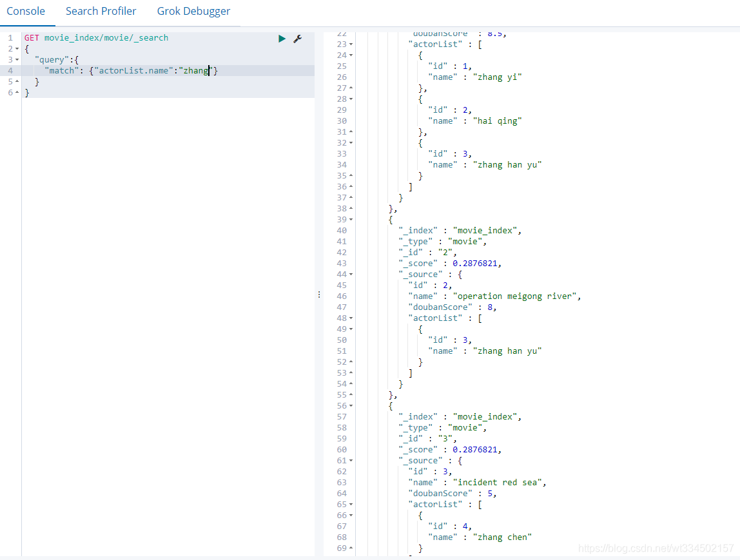This screenshot has height=560, width=740.
Task: Click the doubanScore 5 value on line 64
Action: [490, 494]
